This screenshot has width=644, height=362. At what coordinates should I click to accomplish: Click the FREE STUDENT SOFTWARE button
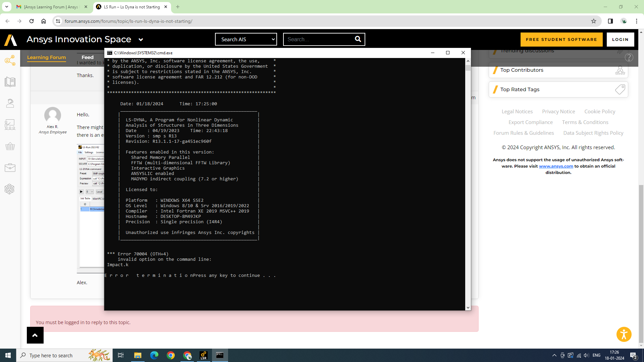(x=561, y=39)
